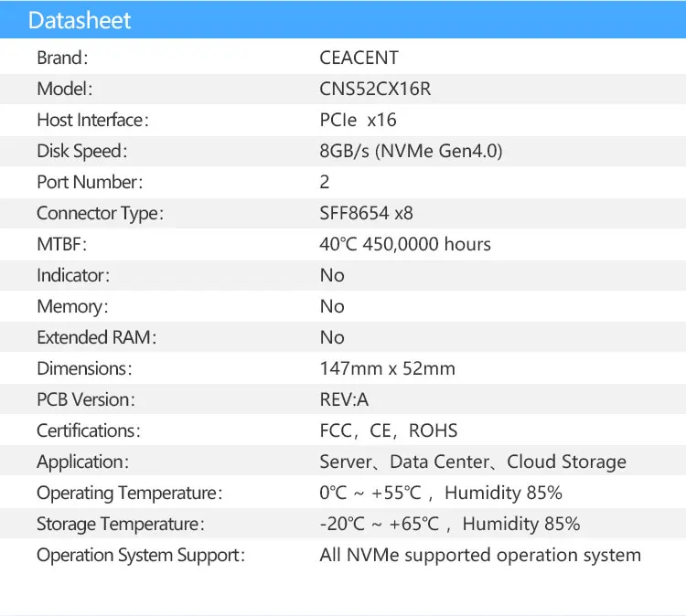The width and height of the screenshot is (686, 616).
Task: Click the Host Interface label
Action: tap(92, 120)
